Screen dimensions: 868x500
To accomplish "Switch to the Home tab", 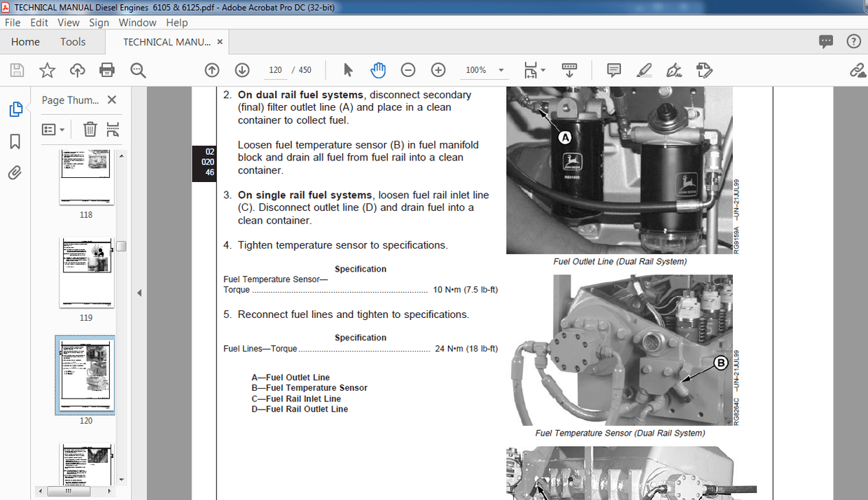I will point(25,42).
